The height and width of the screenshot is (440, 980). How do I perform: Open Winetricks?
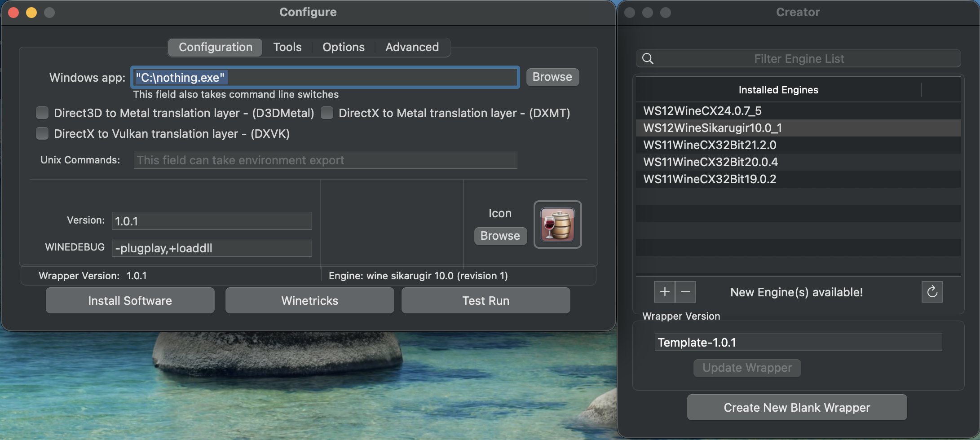[309, 301]
